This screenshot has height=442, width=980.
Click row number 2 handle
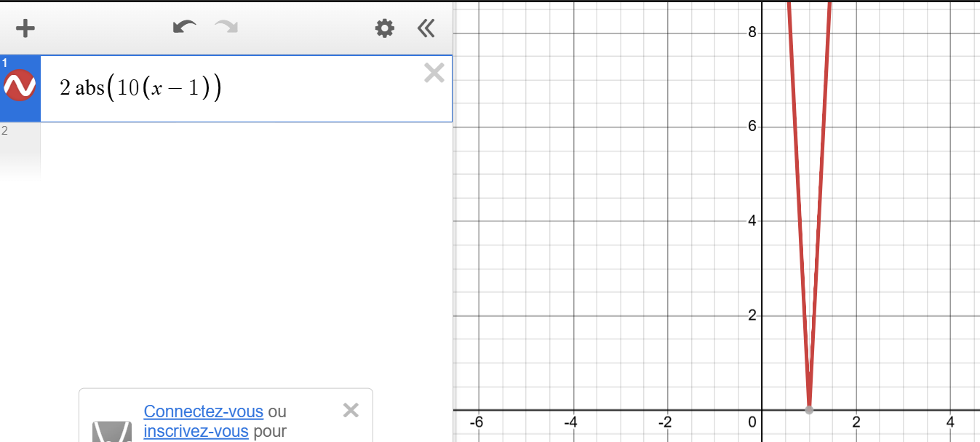tap(5, 131)
